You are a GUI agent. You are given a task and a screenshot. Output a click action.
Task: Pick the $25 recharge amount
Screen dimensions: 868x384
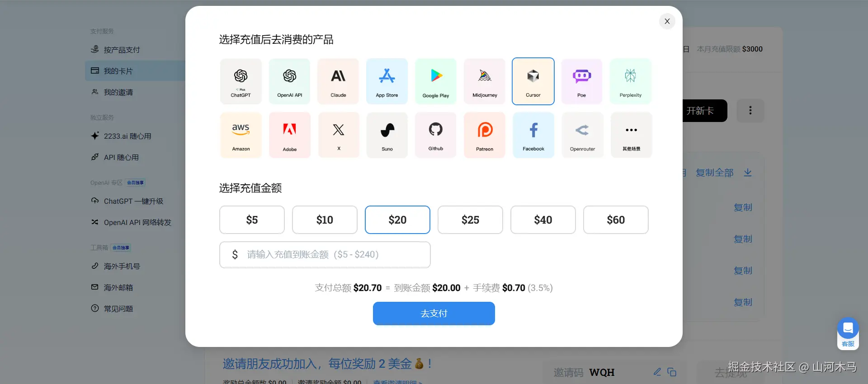coord(470,220)
